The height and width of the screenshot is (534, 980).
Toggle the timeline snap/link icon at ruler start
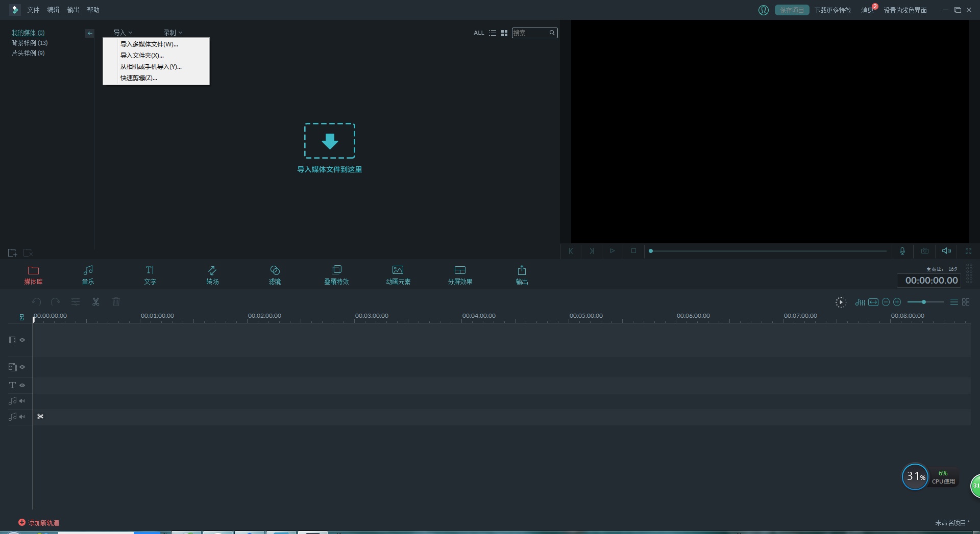click(21, 317)
